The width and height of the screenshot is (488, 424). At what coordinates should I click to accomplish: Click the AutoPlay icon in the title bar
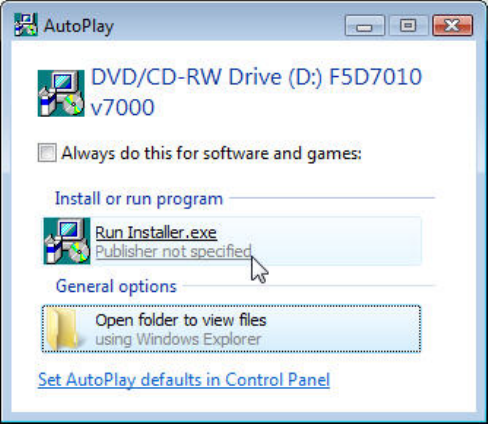coord(26,25)
